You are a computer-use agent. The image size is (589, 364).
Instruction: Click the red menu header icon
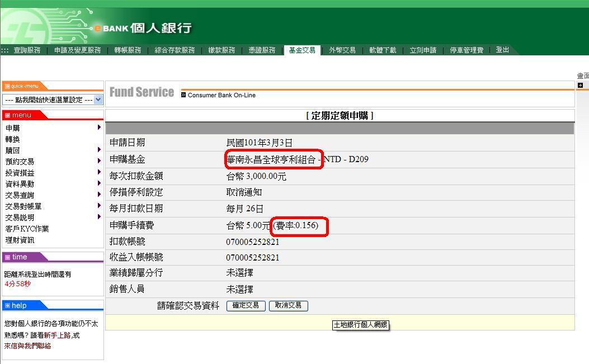pos(7,115)
